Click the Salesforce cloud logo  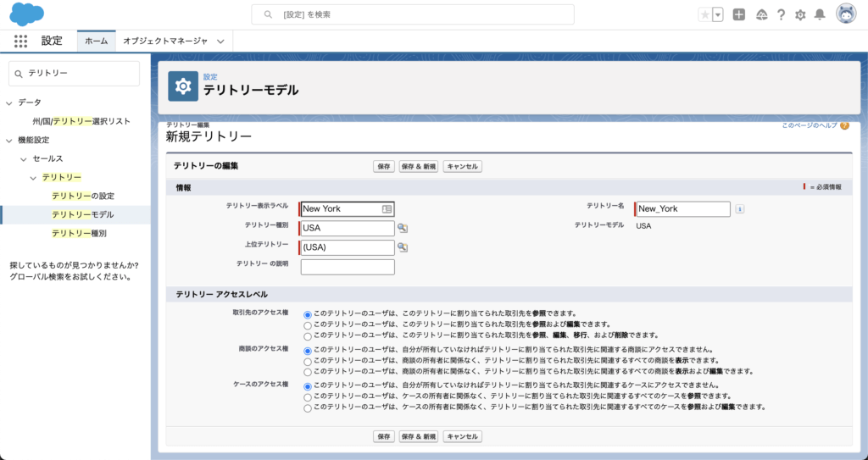click(x=26, y=14)
